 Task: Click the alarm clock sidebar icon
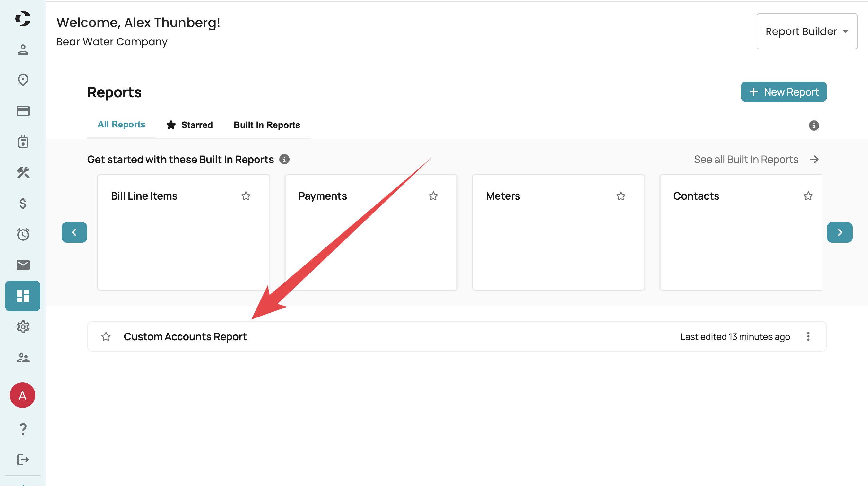23,234
